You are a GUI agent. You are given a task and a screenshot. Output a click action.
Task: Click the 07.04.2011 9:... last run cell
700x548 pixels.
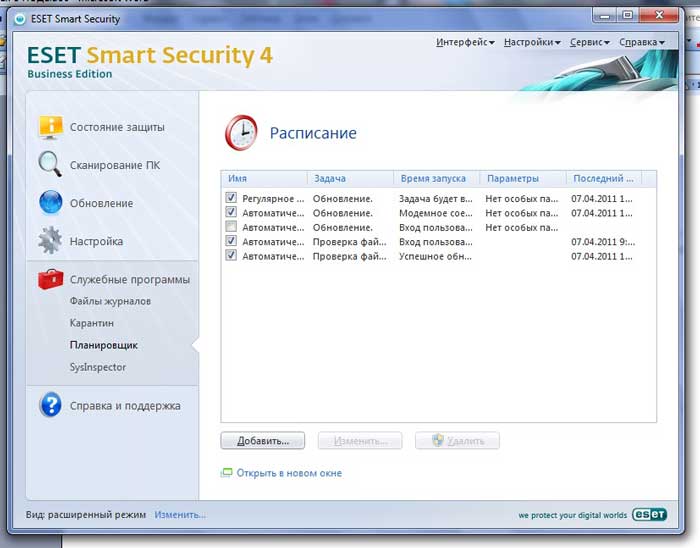[603, 242]
